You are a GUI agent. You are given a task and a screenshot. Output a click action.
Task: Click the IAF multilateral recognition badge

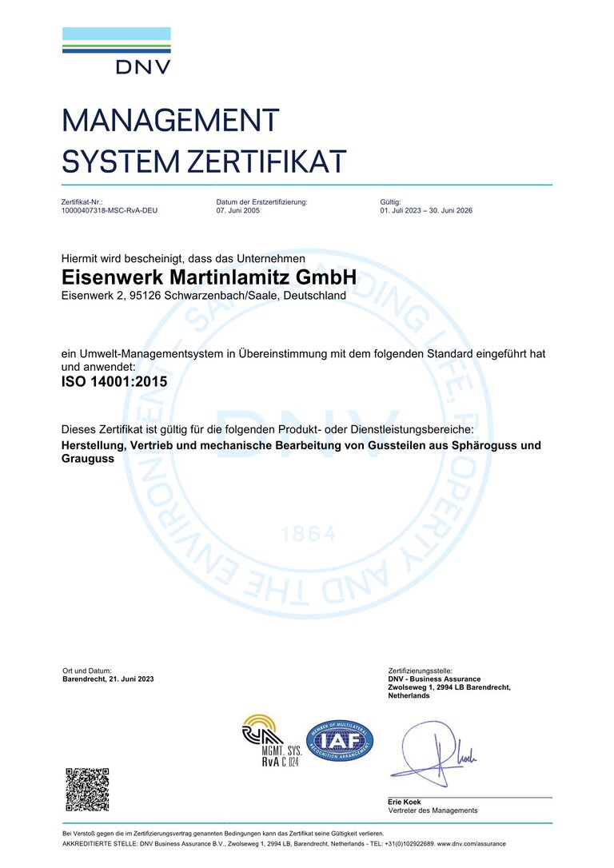[340, 741]
